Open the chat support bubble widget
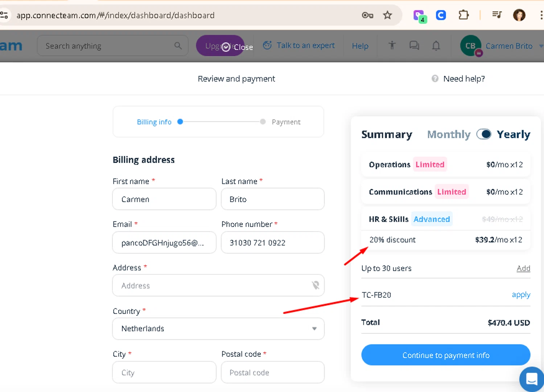544x392 pixels. pos(532,379)
